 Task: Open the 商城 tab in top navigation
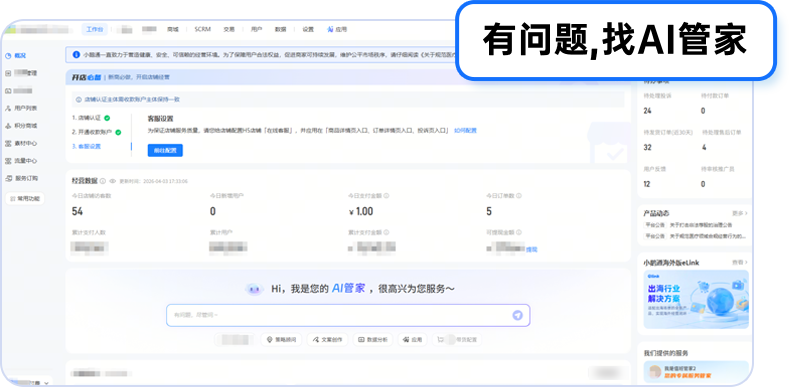(x=173, y=30)
